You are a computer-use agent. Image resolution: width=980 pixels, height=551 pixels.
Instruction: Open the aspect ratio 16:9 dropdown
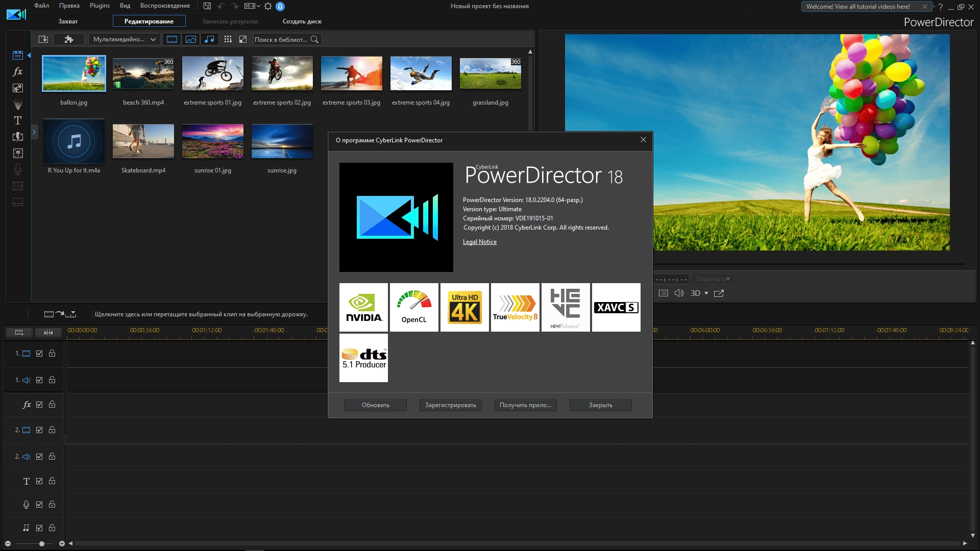tap(252, 6)
